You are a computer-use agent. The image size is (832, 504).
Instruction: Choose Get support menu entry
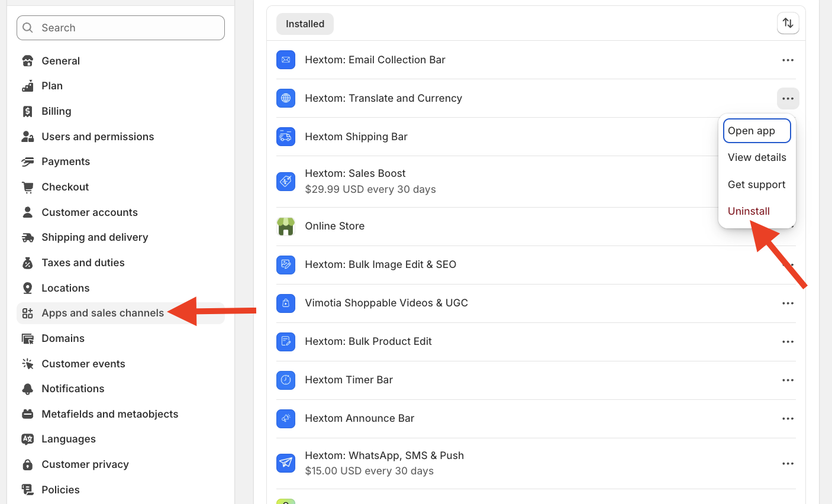coord(757,185)
